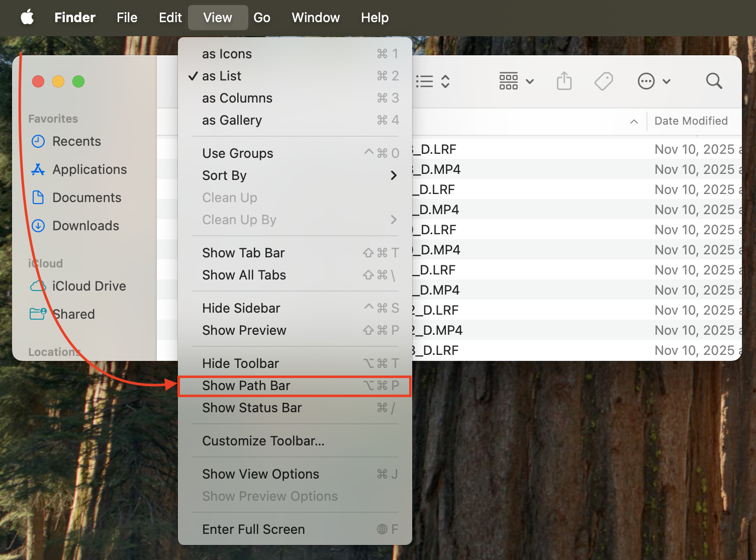Expand the Action menu chevron
The image size is (756, 560).
[x=667, y=81]
